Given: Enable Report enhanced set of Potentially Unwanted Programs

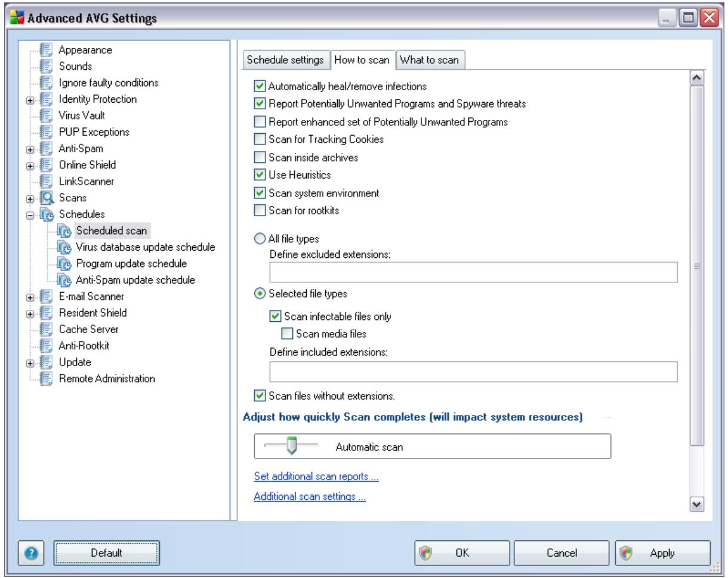Looking at the screenshot, I should (x=259, y=122).
